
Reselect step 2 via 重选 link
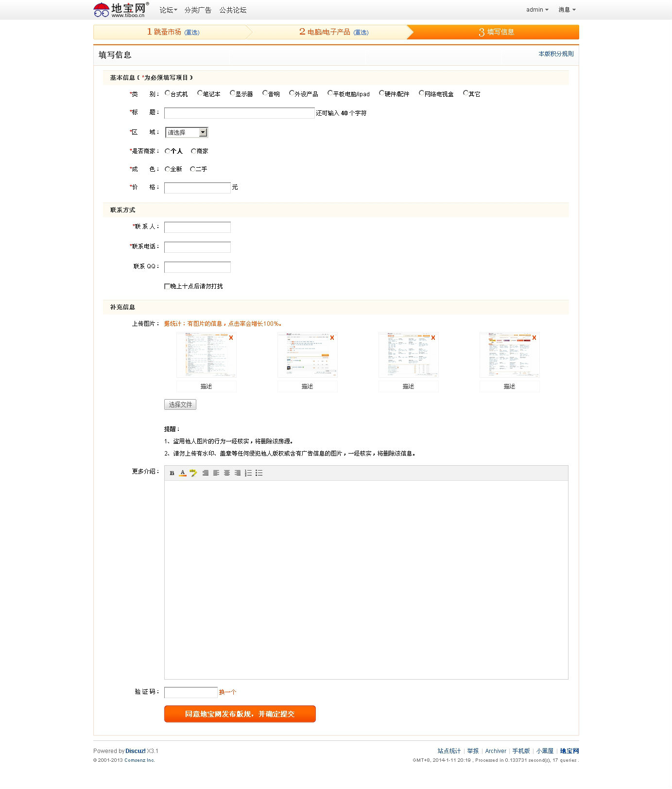[x=361, y=33]
